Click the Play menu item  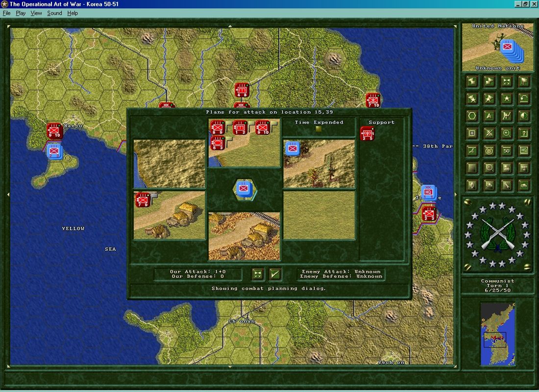20,13
